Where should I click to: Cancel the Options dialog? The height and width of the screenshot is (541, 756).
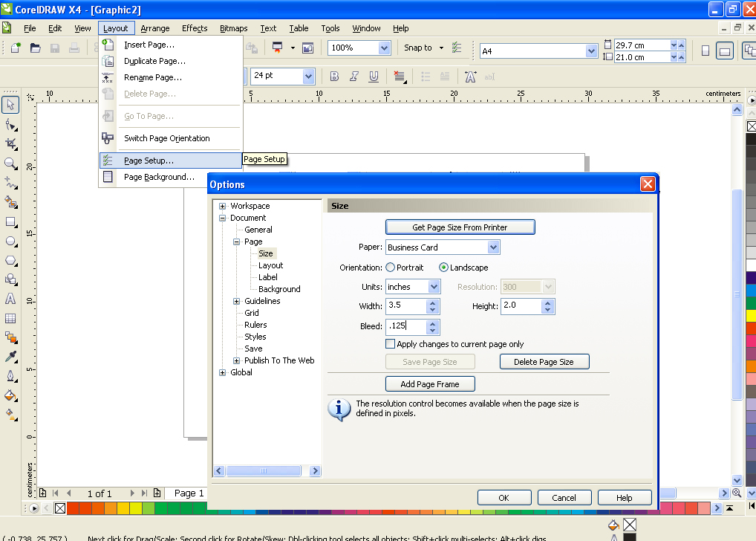[564, 498]
